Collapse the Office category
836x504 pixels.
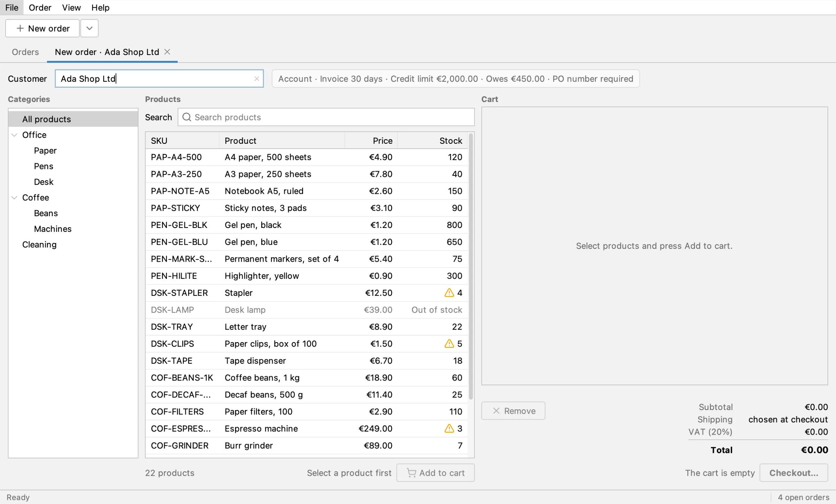pos(15,135)
